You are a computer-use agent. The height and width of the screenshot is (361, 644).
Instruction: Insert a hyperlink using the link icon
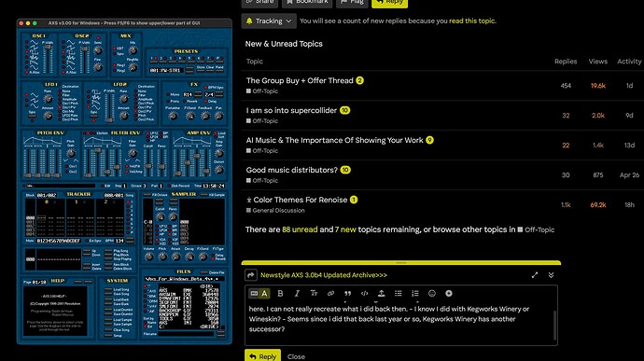click(x=330, y=293)
